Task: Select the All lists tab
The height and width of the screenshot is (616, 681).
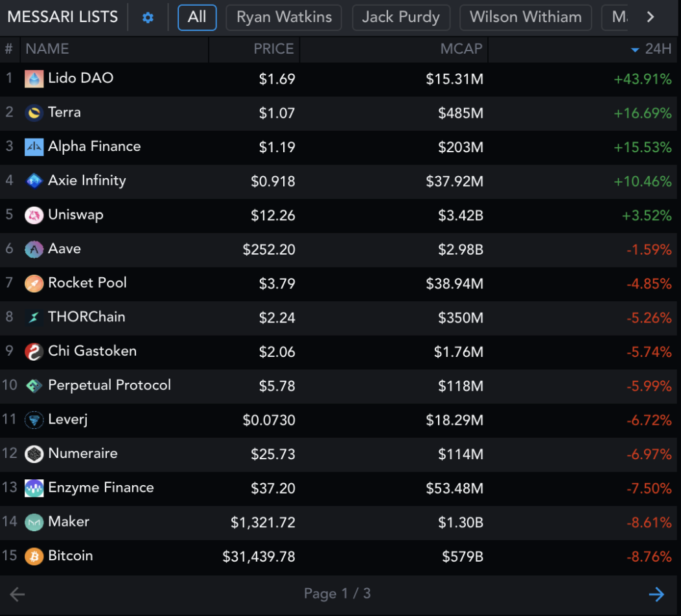Action: click(x=197, y=17)
